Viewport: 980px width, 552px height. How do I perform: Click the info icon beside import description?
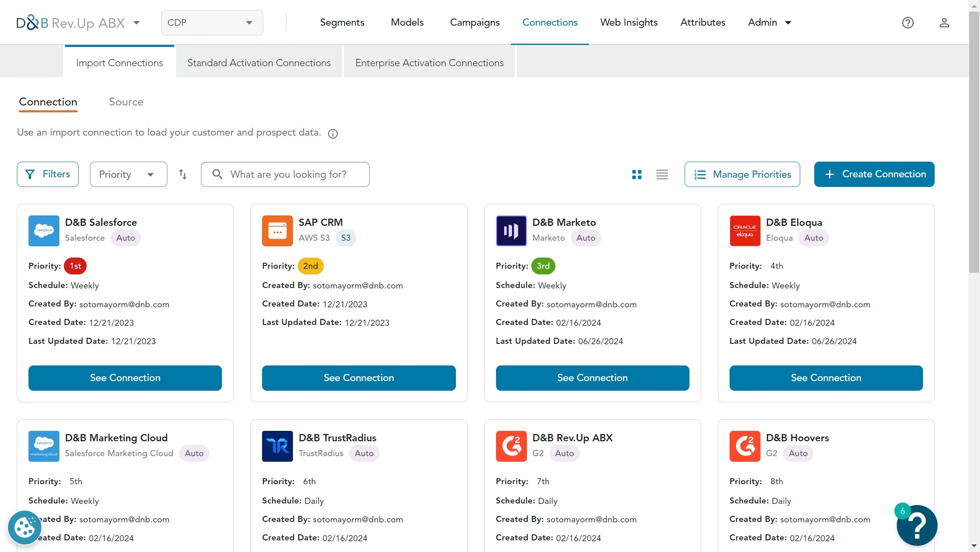(x=333, y=134)
